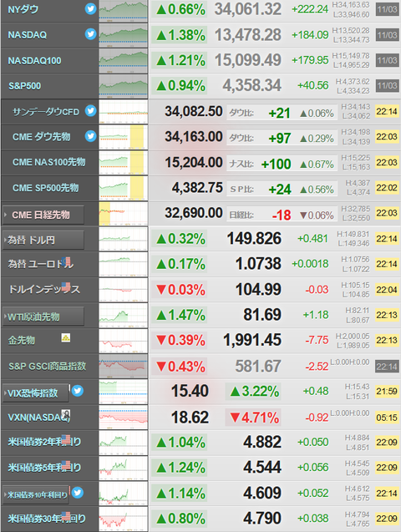The height and width of the screenshot is (532, 401).
Task: Open the S&P GSCI商品指数 link
Action: pyautogui.click(x=47, y=366)
